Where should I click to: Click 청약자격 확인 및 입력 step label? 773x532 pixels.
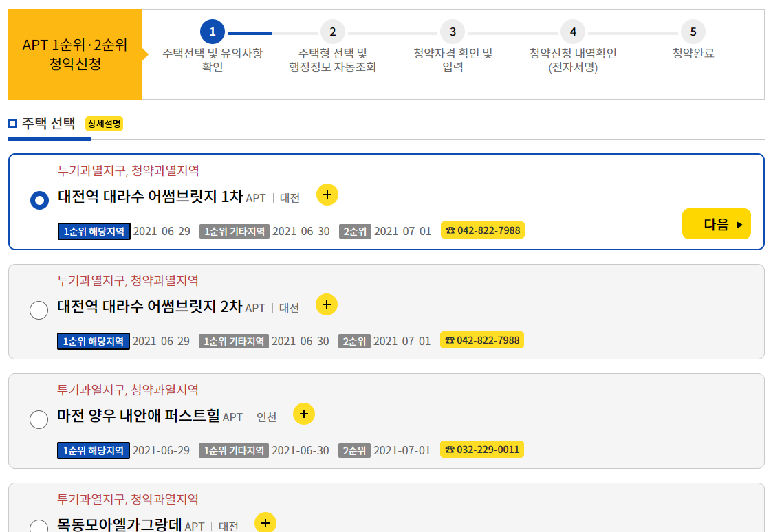pyautogui.click(x=453, y=60)
